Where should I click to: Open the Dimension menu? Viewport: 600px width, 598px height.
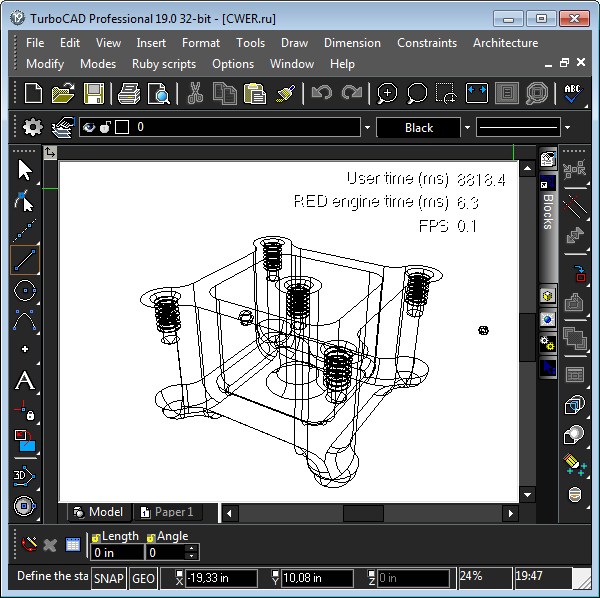click(352, 43)
